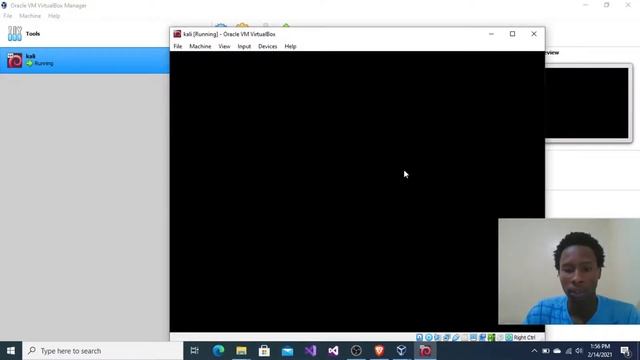This screenshot has width=640, height=360.
Task: Click the OneDrive cloud tray icon
Action: point(557,351)
